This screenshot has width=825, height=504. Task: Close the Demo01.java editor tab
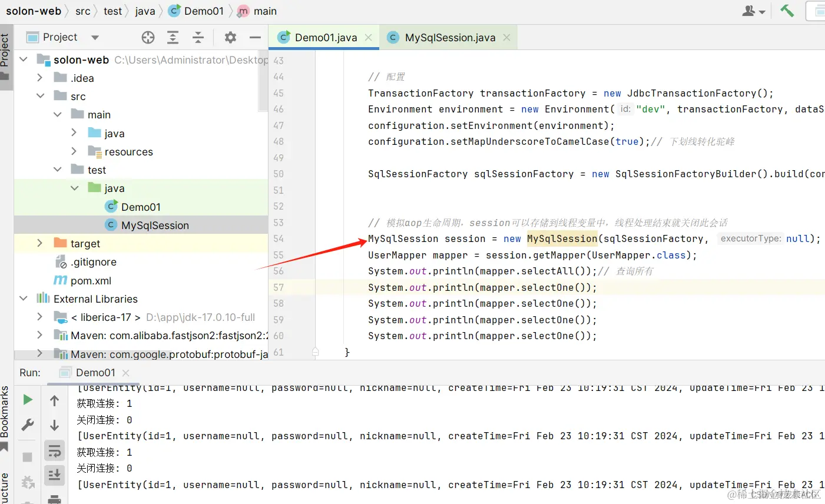(369, 38)
